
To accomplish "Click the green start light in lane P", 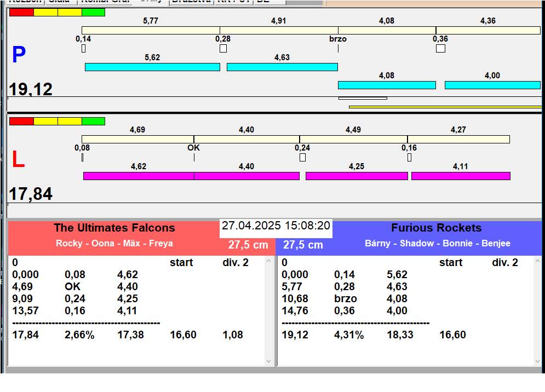I will (x=94, y=13).
